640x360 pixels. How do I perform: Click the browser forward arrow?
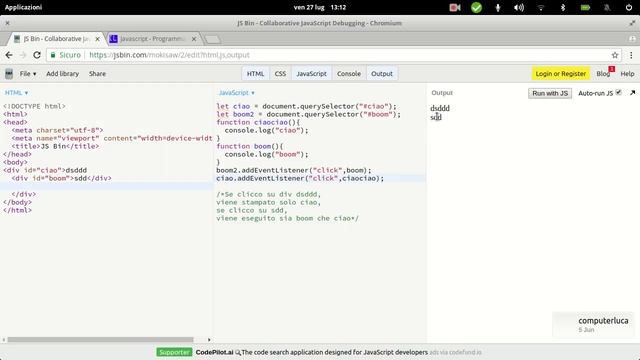point(23,55)
